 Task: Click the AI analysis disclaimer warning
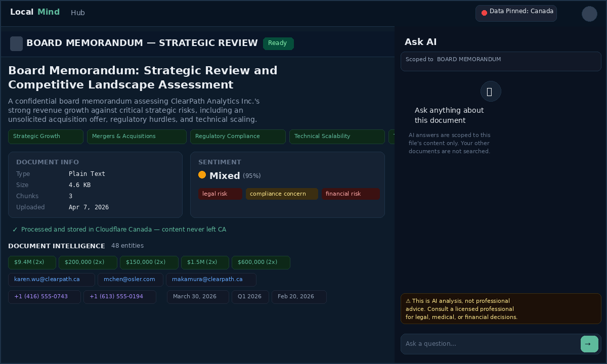(501, 309)
